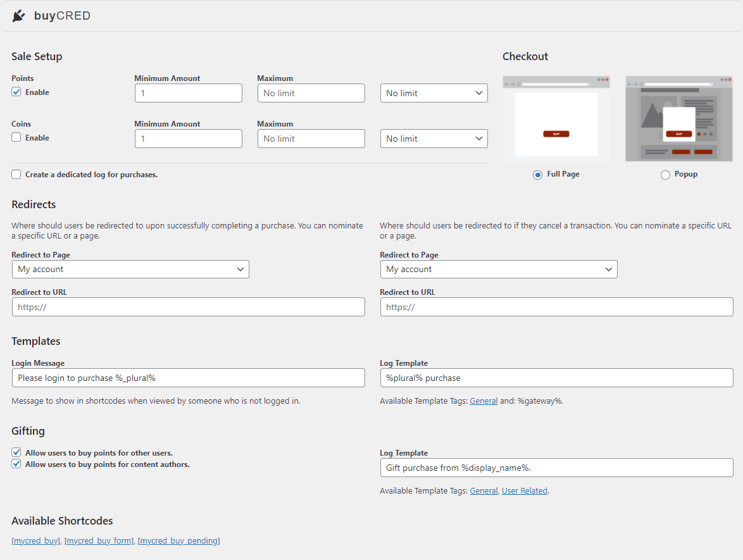Image resolution: width=743 pixels, height=560 pixels.
Task: Select the Full Page radio button
Action: click(537, 174)
